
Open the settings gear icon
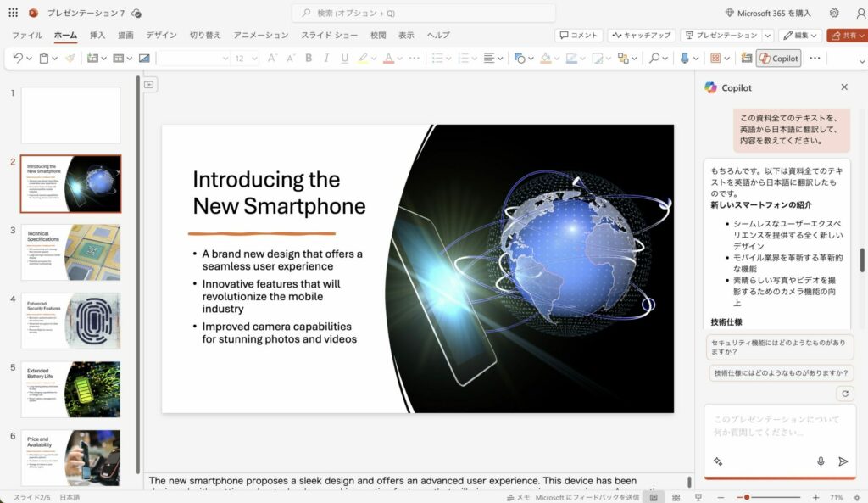click(834, 13)
